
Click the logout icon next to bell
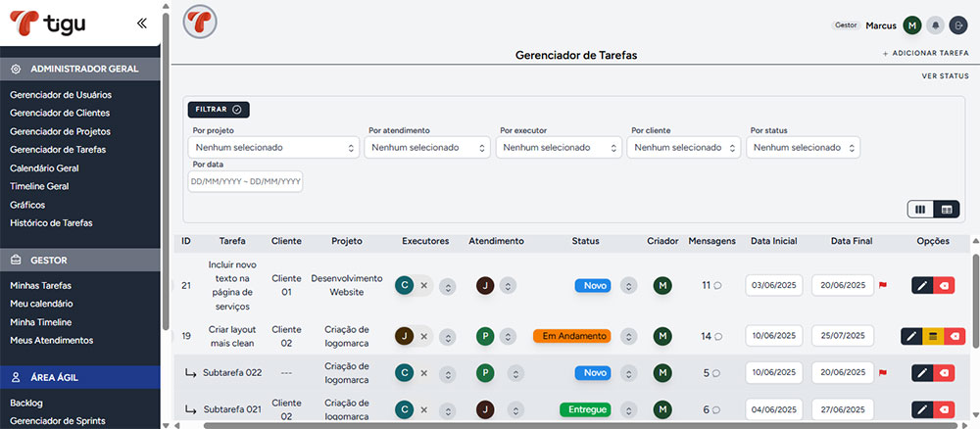pos(957,25)
